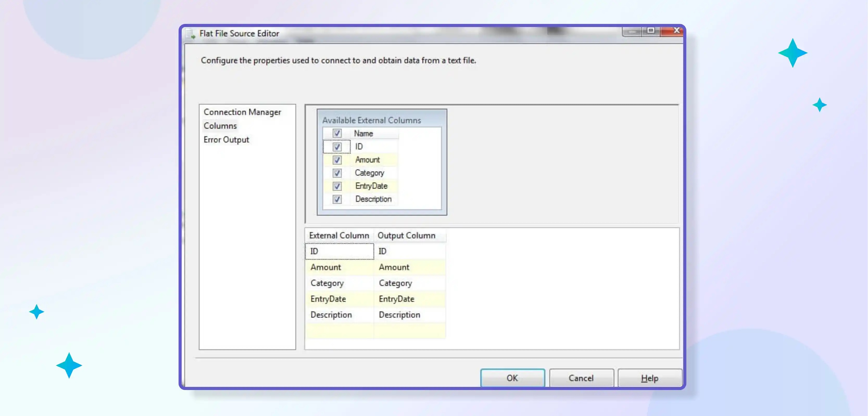Click the Connection Manager tab
Image resolution: width=868 pixels, height=416 pixels.
[242, 112]
